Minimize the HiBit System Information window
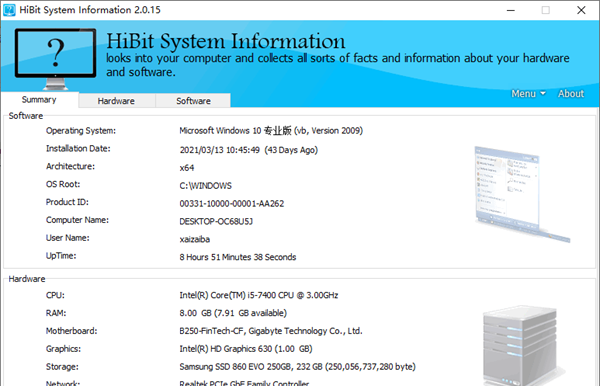 pyautogui.click(x=510, y=10)
